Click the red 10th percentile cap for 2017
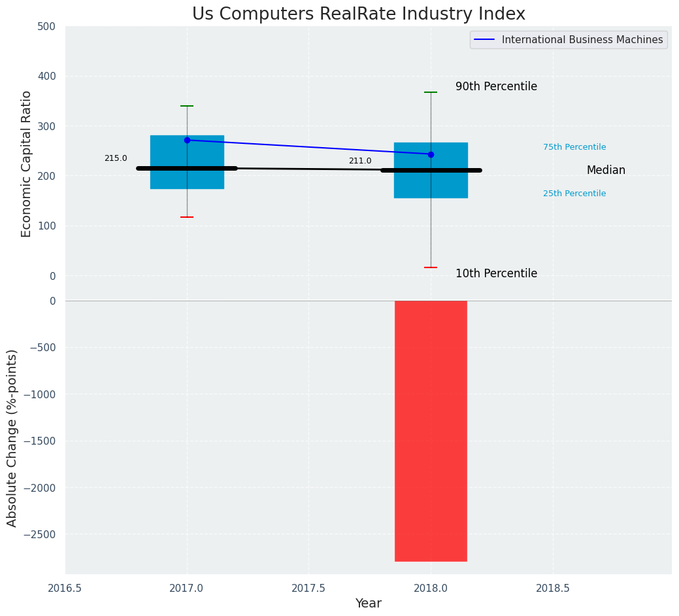 click(x=187, y=217)
